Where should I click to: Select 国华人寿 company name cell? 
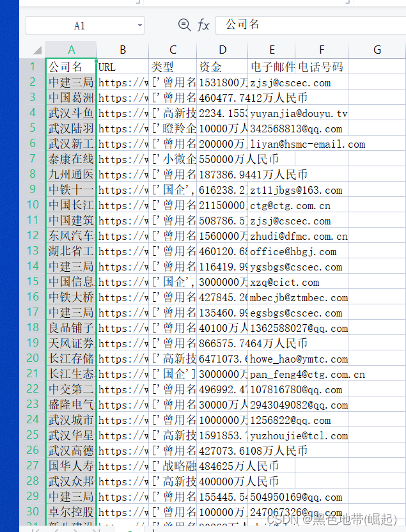pos(71,466)
